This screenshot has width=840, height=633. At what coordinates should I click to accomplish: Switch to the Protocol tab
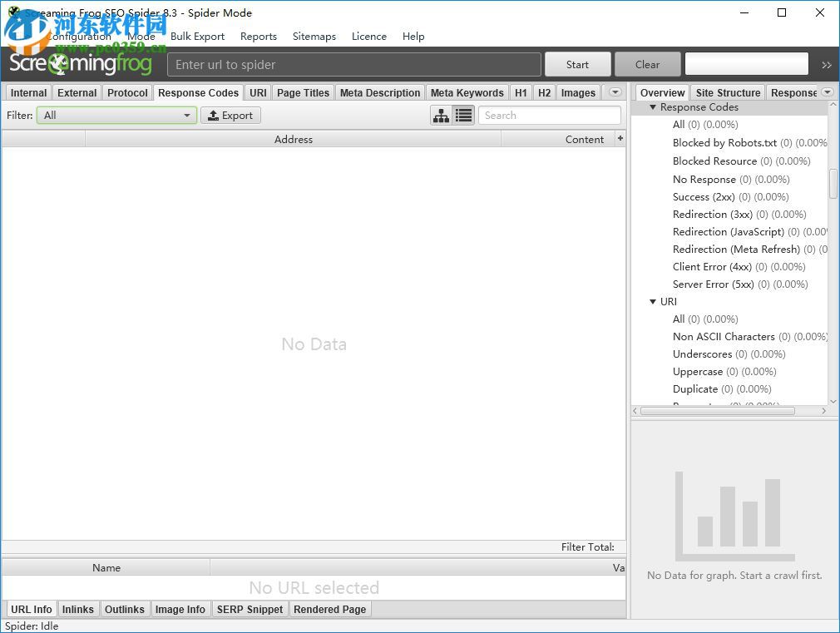127,92
